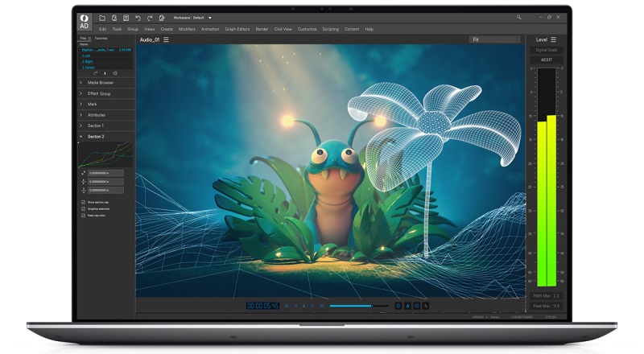Open the Group menu
644x354 pixels.
(x=133, y=29)
